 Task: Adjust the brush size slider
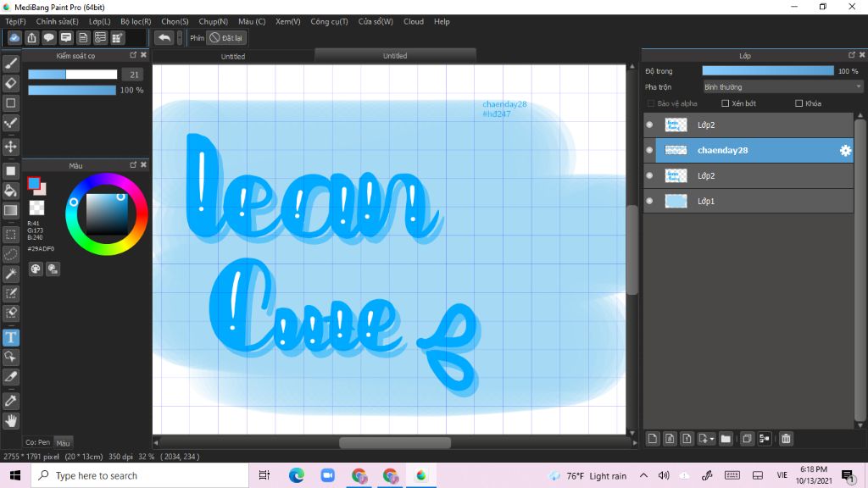(x=73, y=75)
